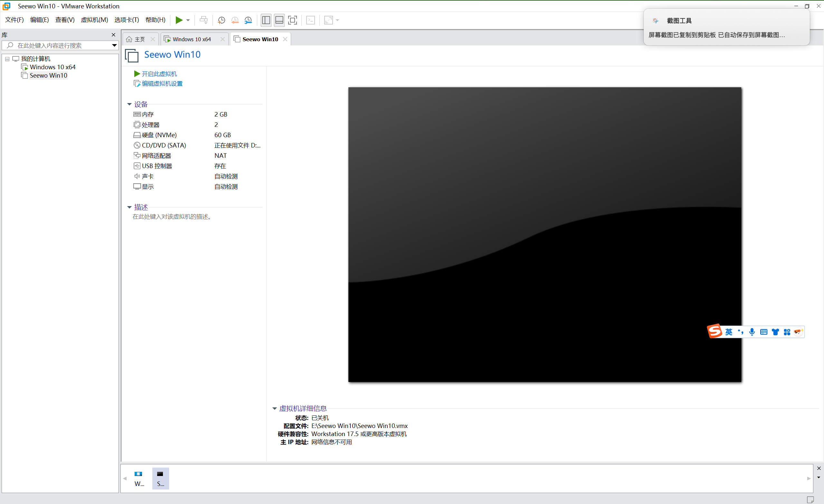Collapse 我的计算机 tree node
This screenshot has height=504, width=824.
coord(7,59)
